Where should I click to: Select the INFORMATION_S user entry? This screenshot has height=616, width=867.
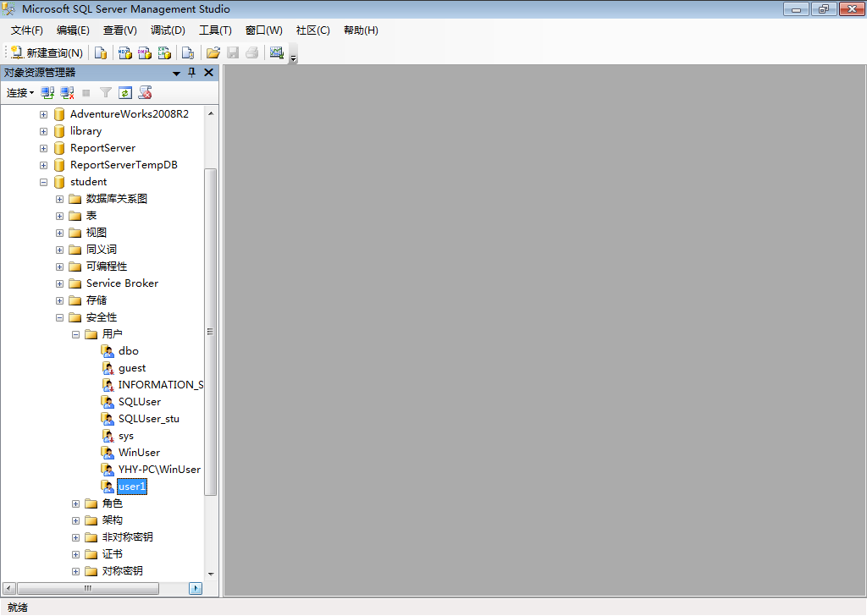coord(160,385)
